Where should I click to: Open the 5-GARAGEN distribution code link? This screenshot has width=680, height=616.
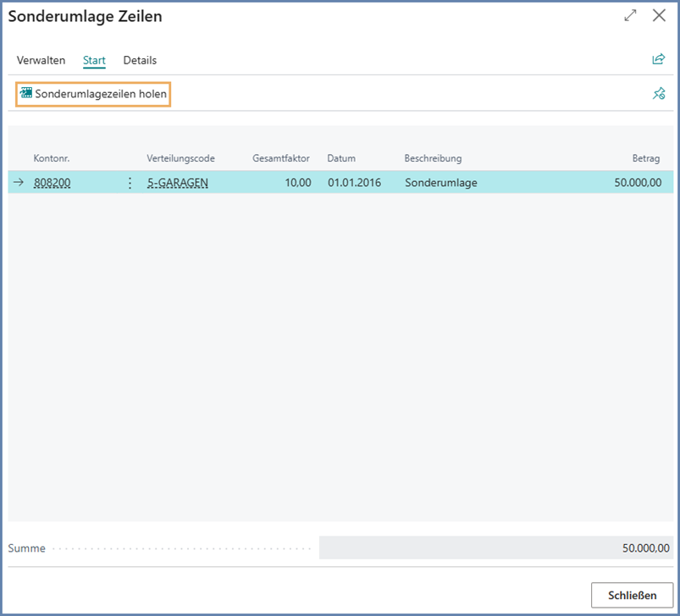pos(177,183)
